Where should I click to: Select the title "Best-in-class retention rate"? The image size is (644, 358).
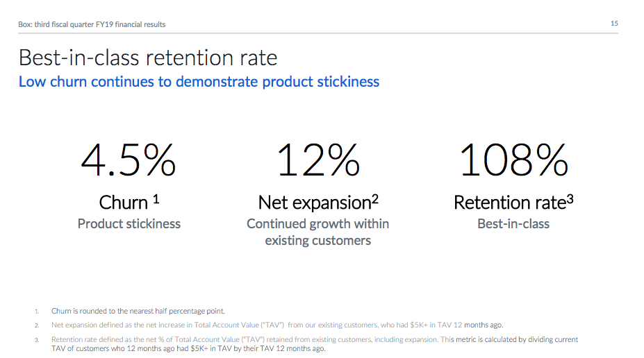click(148, 57)
